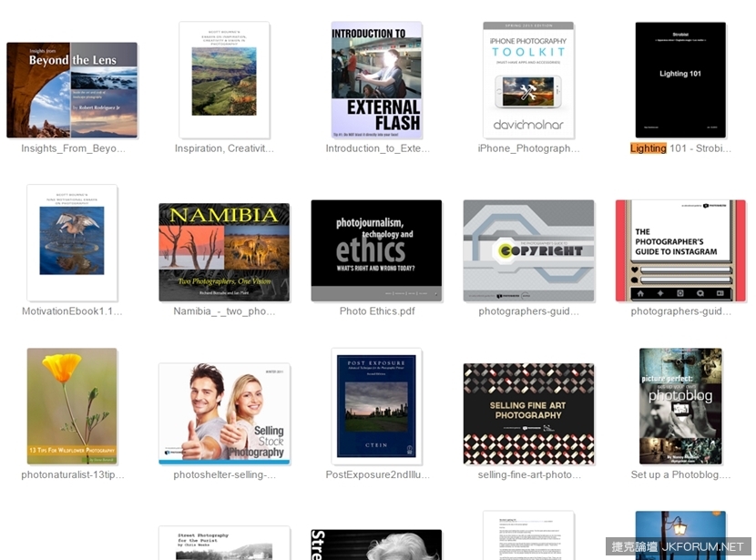Select the "Inspiration, Creativit..." file name
This screenshot has height=560, width=756.
click(224, 148)
